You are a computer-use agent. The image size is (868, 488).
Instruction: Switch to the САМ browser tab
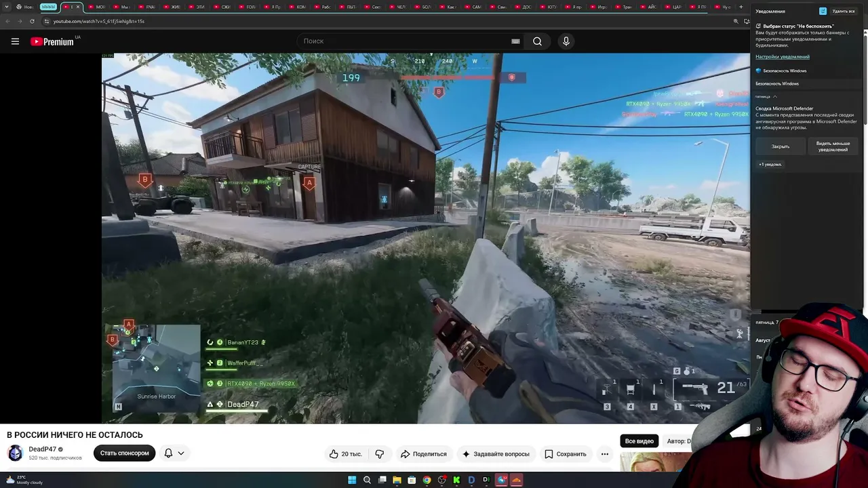(x=473, y=7)
